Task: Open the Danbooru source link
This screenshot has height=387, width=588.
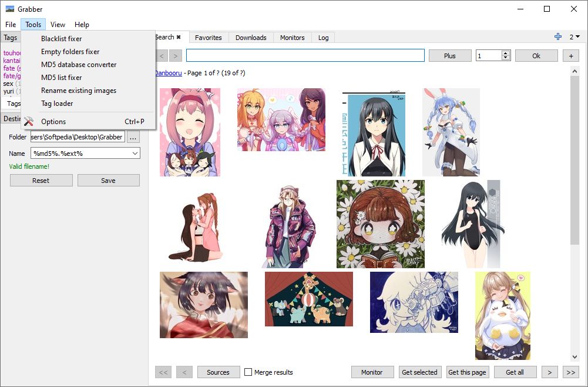Action: (169, 73)
